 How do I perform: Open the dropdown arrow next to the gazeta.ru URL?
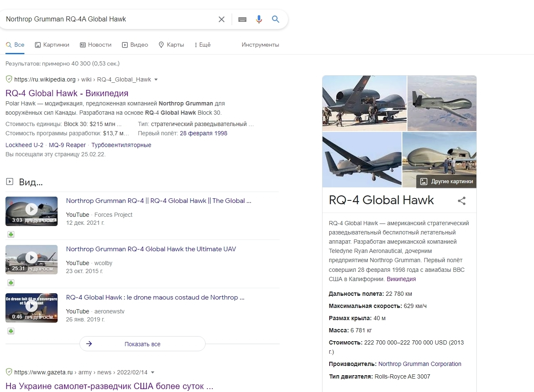click(153, 372)
